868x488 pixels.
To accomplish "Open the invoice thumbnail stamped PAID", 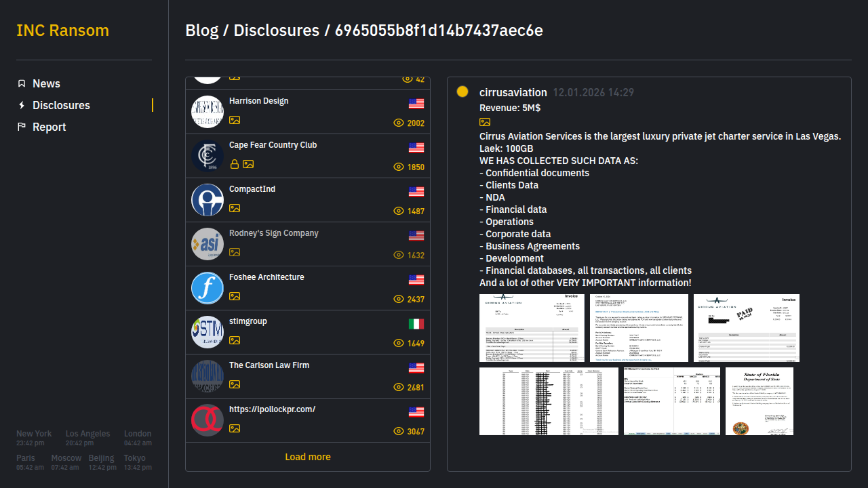I will coord(746,328).
